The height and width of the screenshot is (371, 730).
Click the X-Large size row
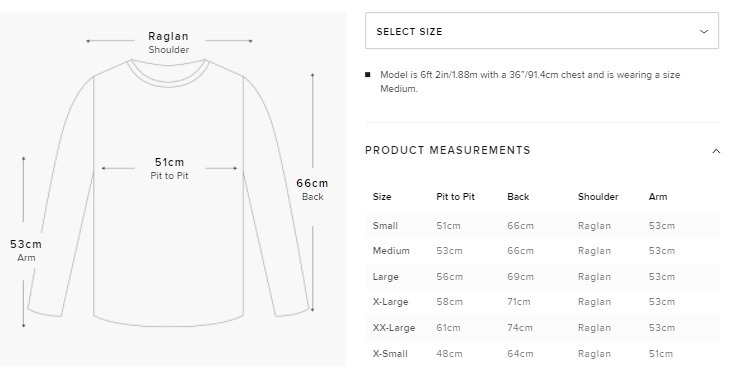(542, 302)
